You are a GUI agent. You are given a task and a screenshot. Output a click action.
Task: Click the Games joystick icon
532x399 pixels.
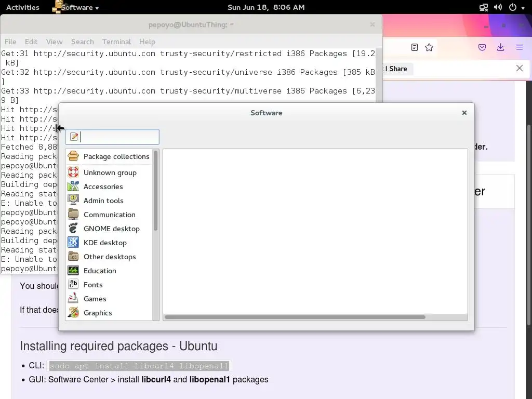click(73, 299)
